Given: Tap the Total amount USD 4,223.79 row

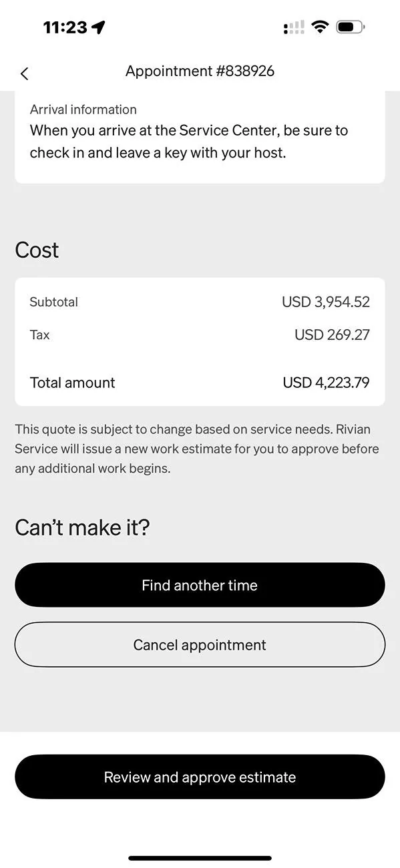Looking at the screenshot, I should 200,383.
